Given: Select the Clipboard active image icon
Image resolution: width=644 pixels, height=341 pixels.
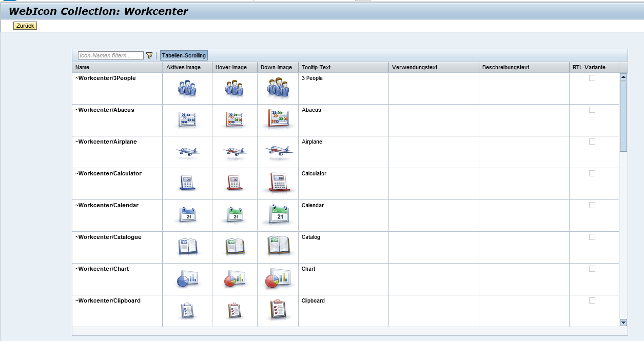Looking at the screenshot, I should [x=186, y=311].
